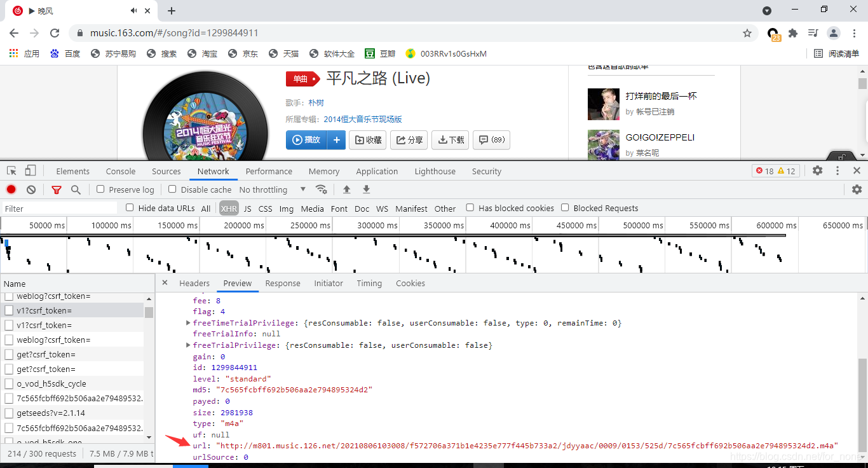Select the Inspect Element cursor icon
The width and height of the screenshot is (868, 468).
10,170
